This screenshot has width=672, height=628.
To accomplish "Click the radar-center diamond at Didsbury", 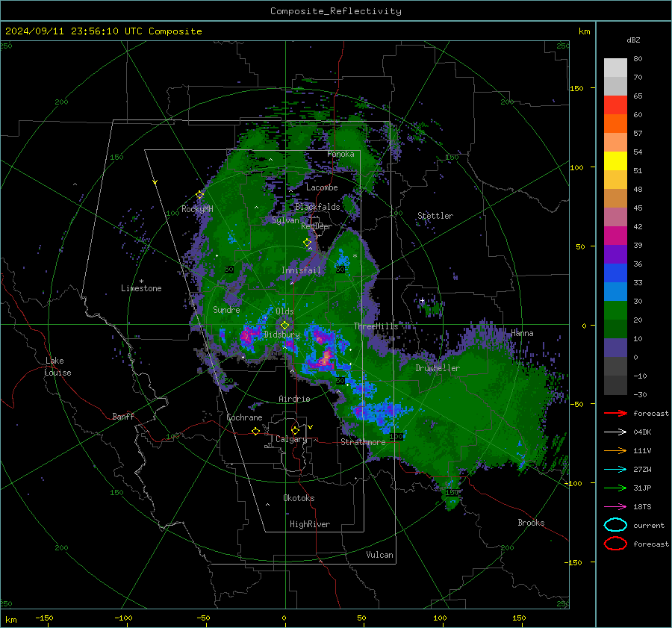I will point(284,326).
